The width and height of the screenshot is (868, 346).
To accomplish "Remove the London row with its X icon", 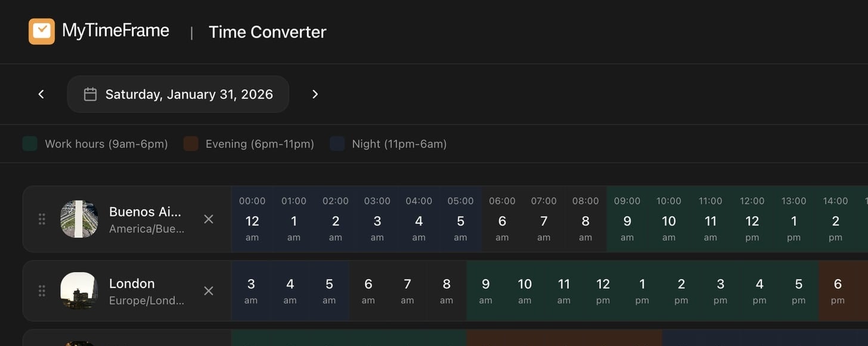I will click(x=209, y=291).
